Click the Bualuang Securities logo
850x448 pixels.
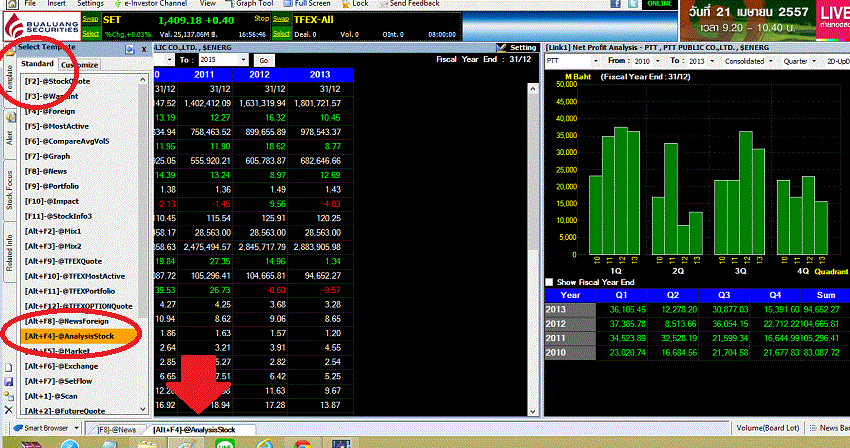click(x=41, y=26)
